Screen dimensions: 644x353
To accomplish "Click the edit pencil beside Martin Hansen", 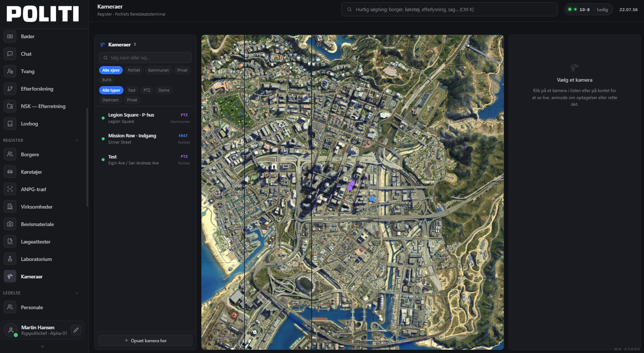I will pyautogui.click(x=76, y=330).
